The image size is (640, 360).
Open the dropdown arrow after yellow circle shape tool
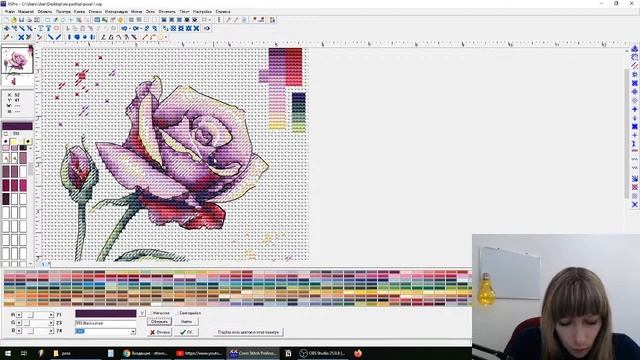tap(166, 37)
